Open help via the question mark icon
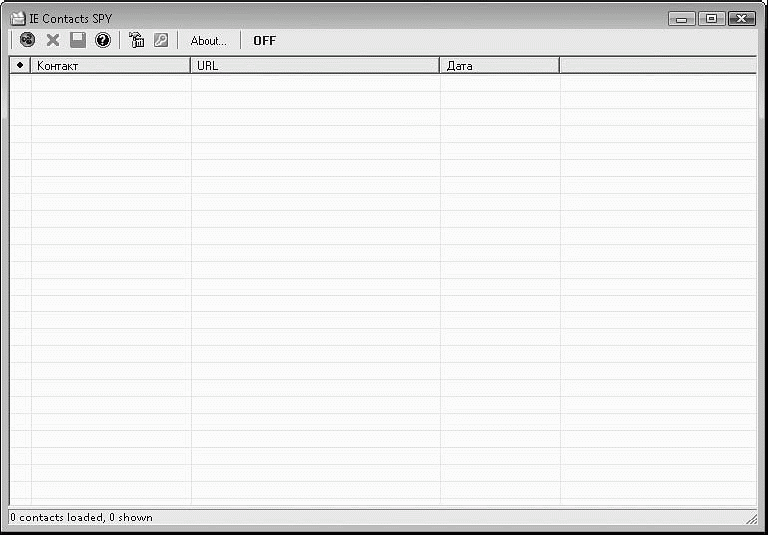The image size is (768, 535). point(103,40)
